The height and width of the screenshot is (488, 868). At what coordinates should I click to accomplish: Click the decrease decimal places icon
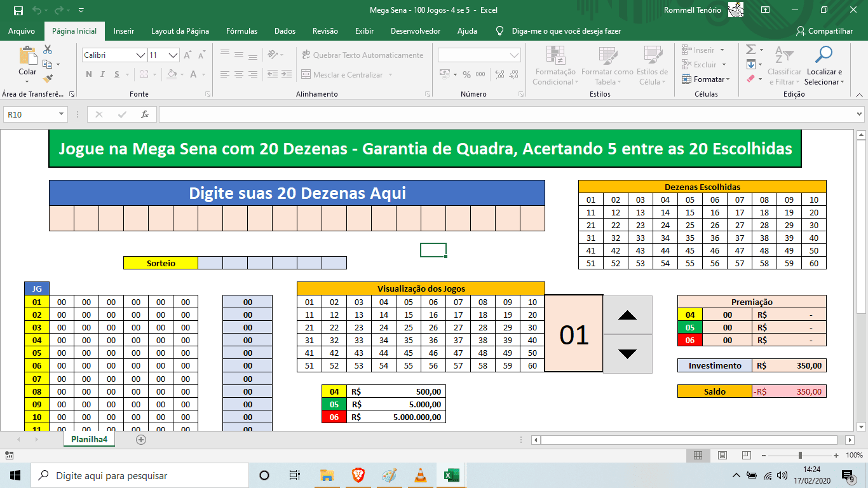point(514,74)
